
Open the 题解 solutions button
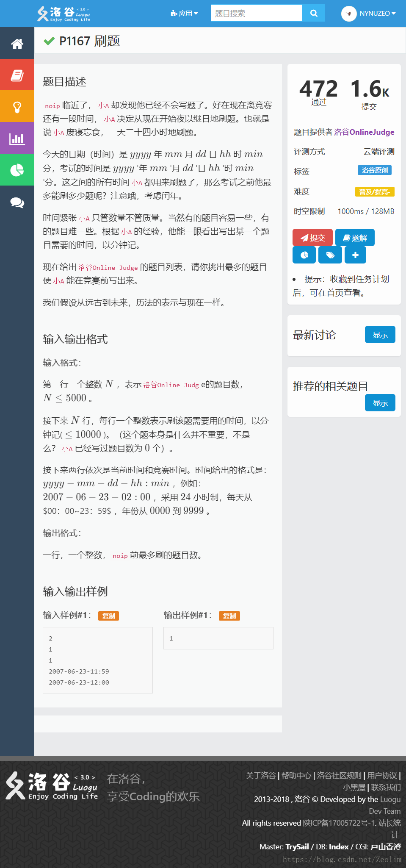point(355,238)
